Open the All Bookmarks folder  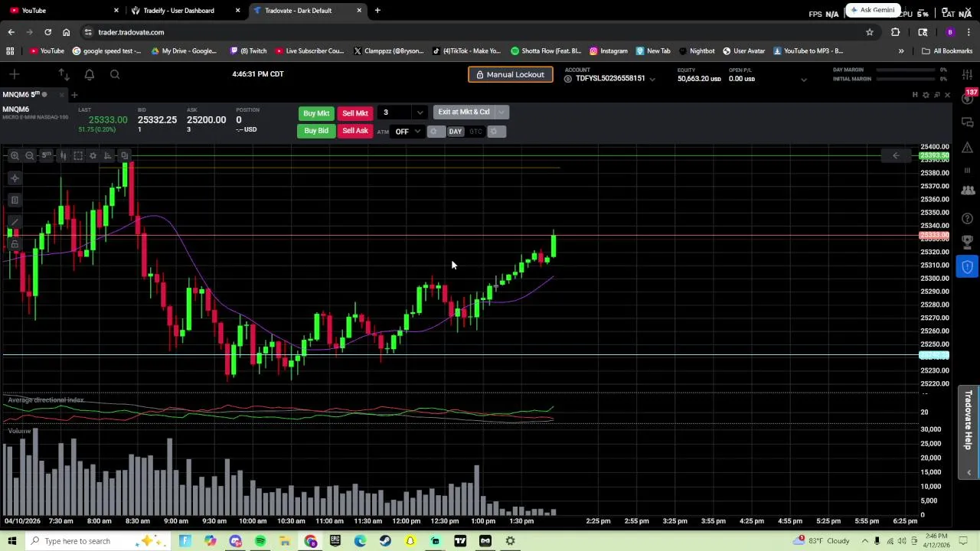pyautogui.click(x=947, y=51)
